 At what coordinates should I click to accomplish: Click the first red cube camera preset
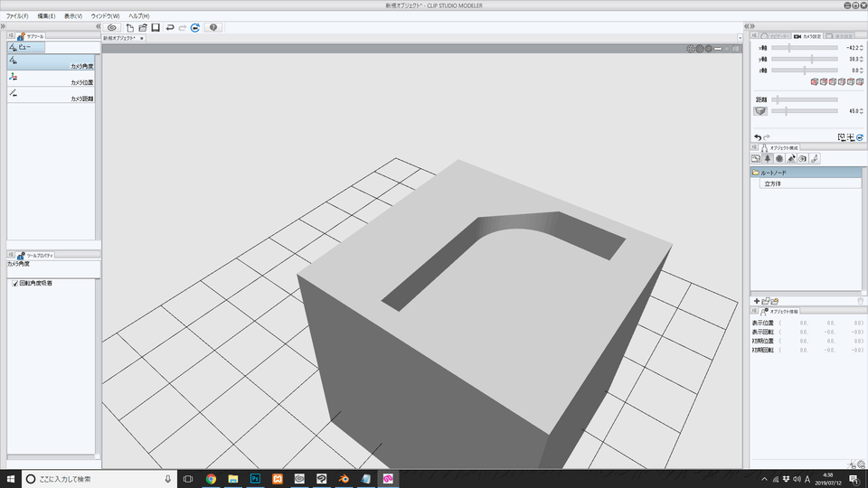pos(814,82)
